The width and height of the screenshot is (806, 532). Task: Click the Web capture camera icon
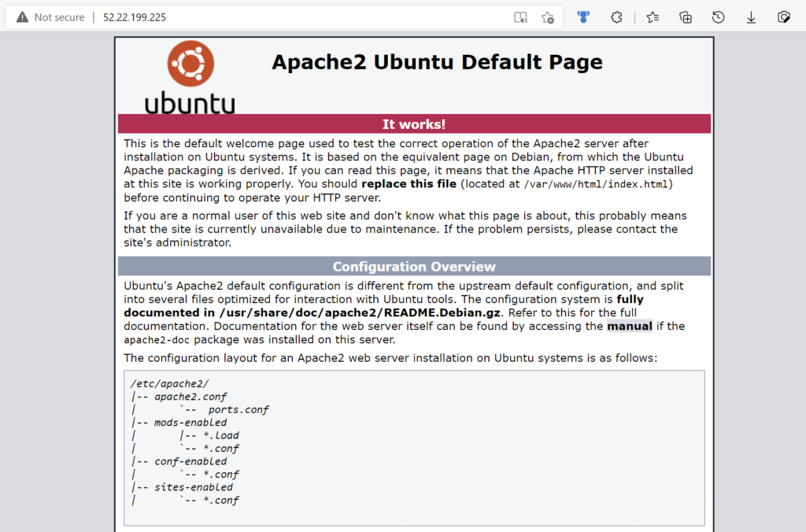tap(784, 17)
